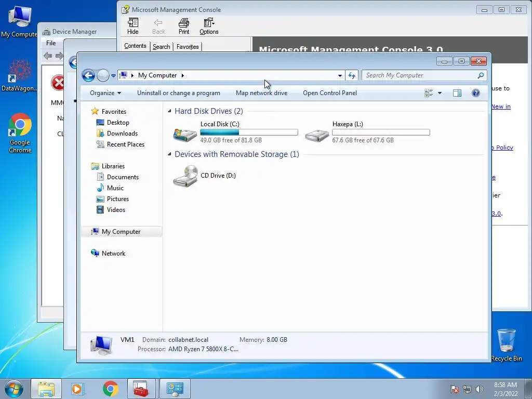Click the collabnet.local domain text
The image size is (532, 399).
click(188, 340)
